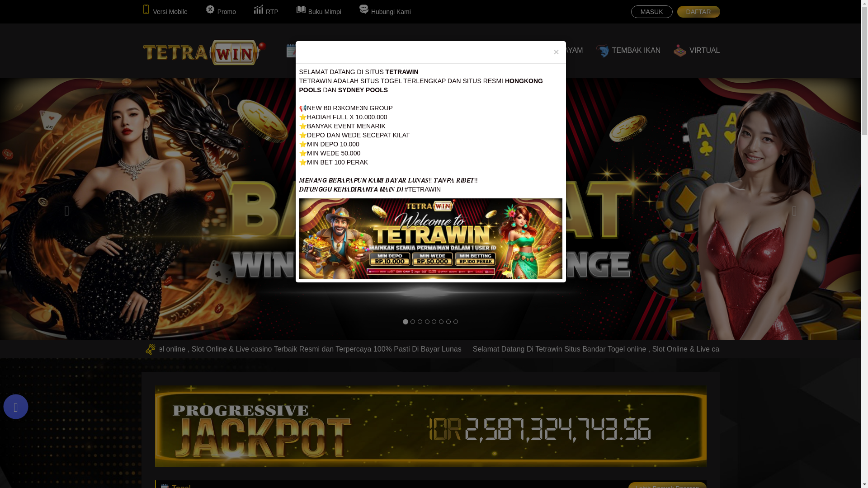
Task: Click the #TETRAWIN hashtag text
Action: point(423,189)
